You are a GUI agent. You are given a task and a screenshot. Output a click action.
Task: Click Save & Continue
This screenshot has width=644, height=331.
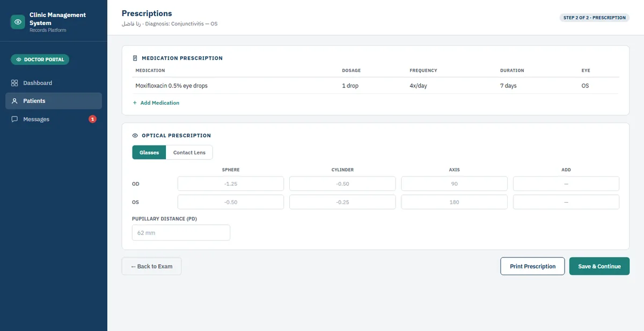[599, 267]
